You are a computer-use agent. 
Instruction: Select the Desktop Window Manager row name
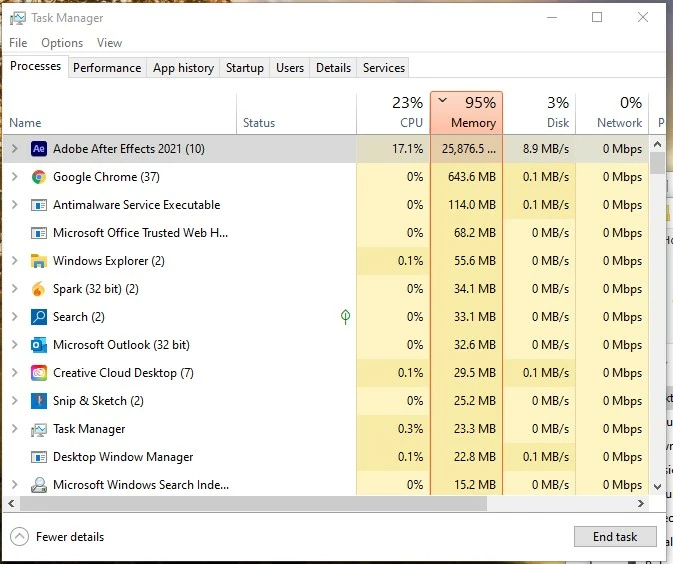pos(123,457)
